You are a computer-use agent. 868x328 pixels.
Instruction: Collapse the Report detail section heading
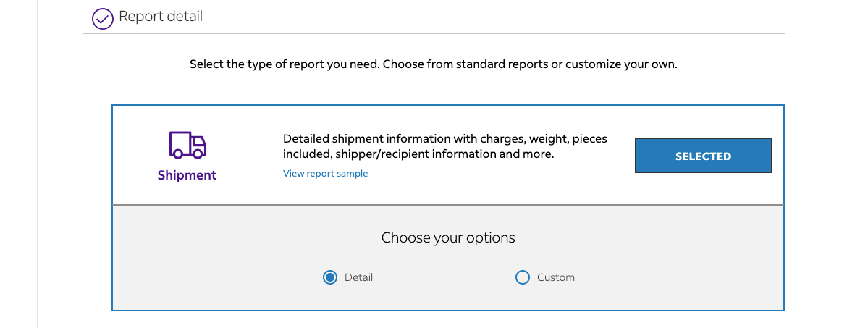[161, 17]
